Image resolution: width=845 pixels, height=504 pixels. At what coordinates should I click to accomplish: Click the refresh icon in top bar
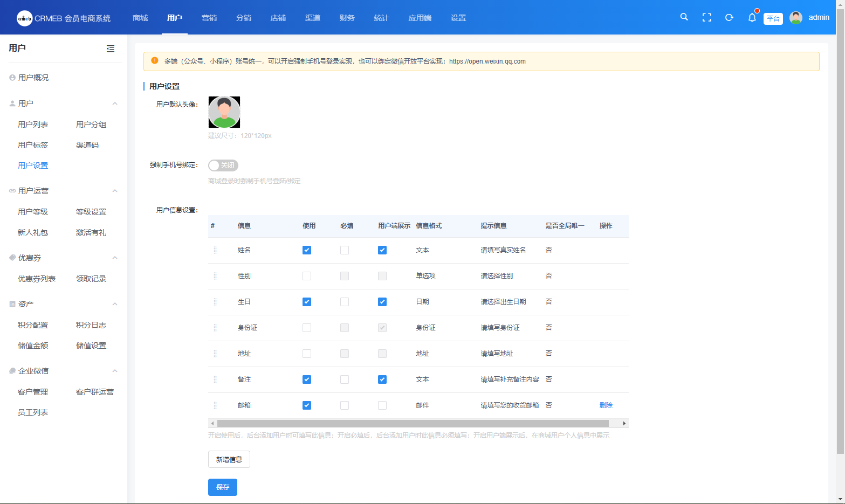point(729,18)
